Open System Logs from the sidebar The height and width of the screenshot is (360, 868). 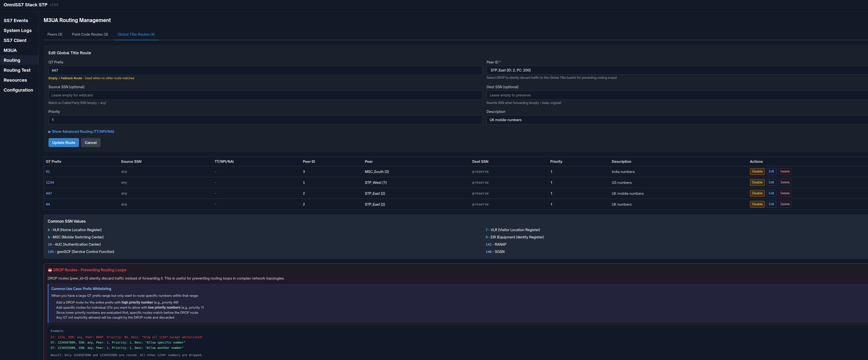pyautogui.click(x=17, y=30)
